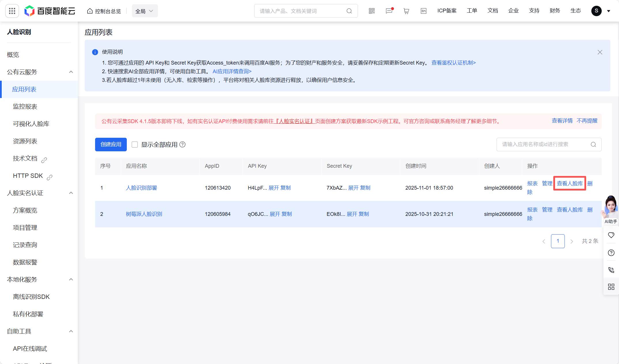Open the QR code scanner icon
619x364 pixels.
pyautogui.click(x=372, y=11)
